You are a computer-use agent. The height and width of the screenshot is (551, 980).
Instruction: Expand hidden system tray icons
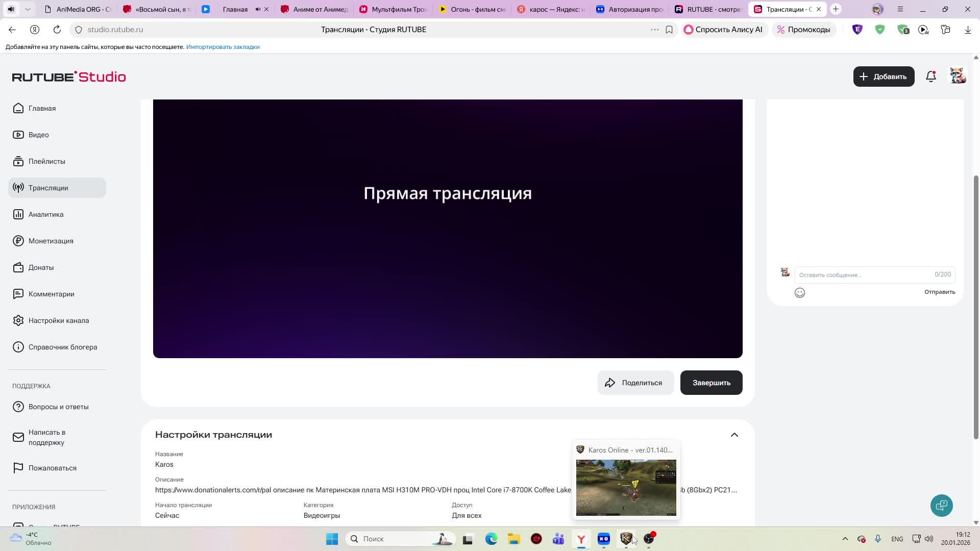pyautogui.click(x=845, y=539)
